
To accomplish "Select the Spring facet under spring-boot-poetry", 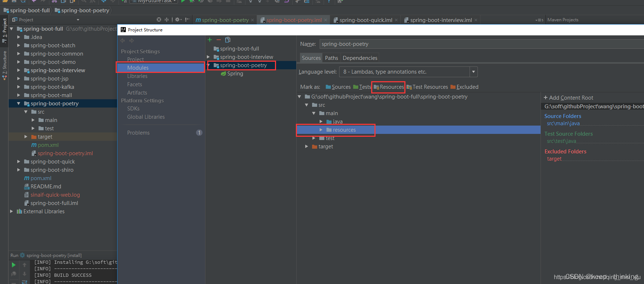I will coord(232,74).
